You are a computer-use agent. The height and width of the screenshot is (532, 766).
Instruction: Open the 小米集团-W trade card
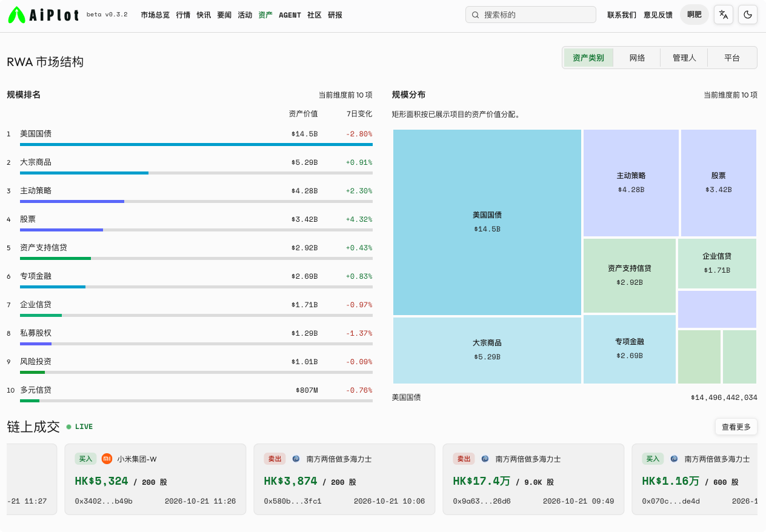pos(155,479)
